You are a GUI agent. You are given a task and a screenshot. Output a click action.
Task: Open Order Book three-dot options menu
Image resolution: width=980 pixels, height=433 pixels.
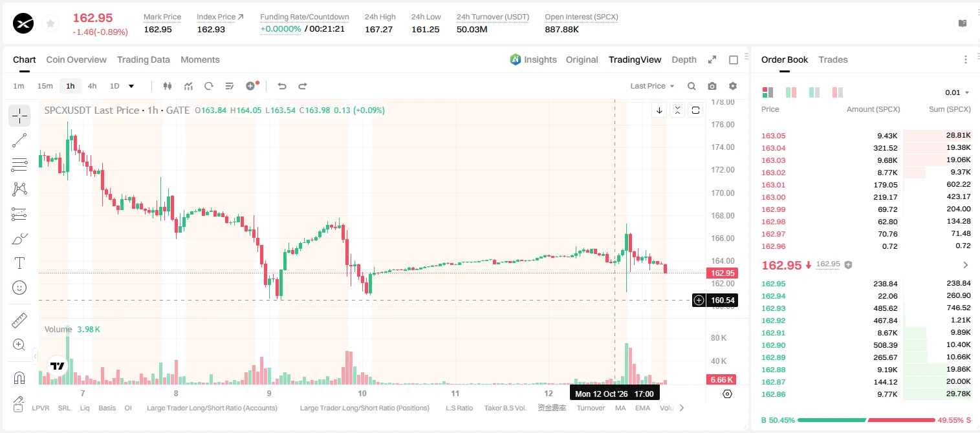click(966, 59)
